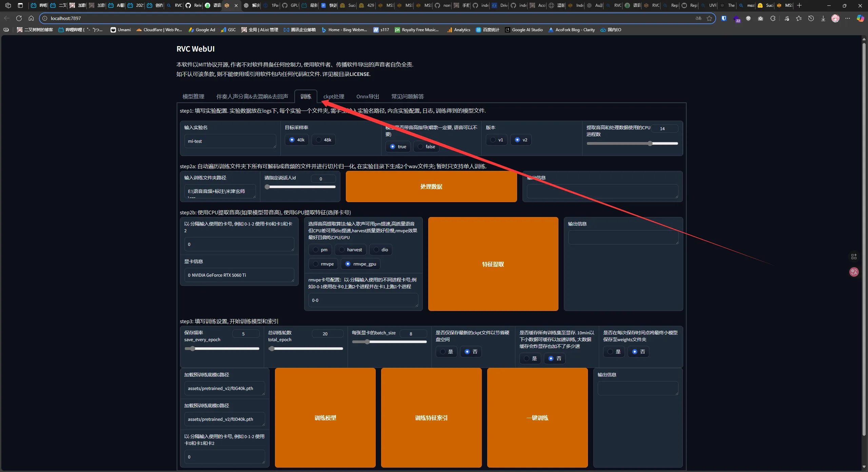The height and width of the screenshot is (472, 868).
Task: Open the Extensions puzzle piece icon
Action: click(773, 18)
